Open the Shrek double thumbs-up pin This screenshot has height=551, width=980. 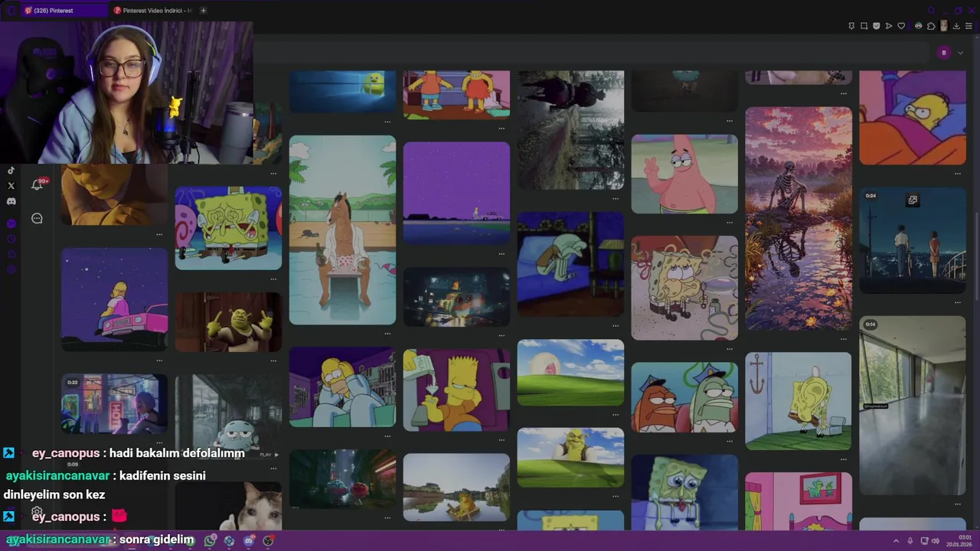228,322
